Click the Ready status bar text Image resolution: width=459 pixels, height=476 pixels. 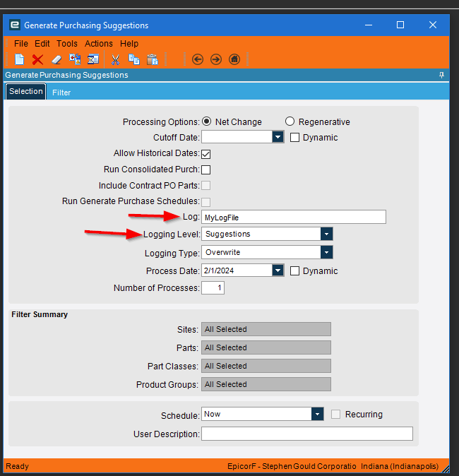(18, 466)
